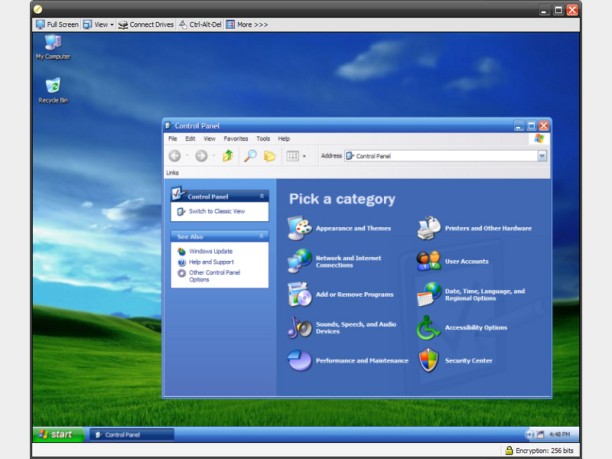Open the Views dropdown arrow

(x=304, y=156)
